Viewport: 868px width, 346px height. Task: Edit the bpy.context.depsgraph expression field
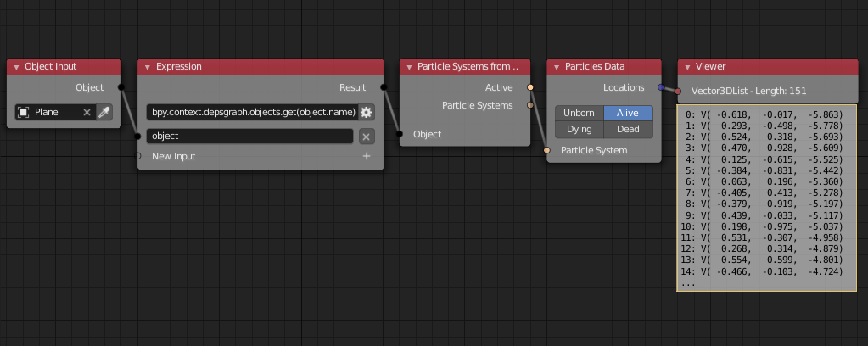tap(253, 113)
